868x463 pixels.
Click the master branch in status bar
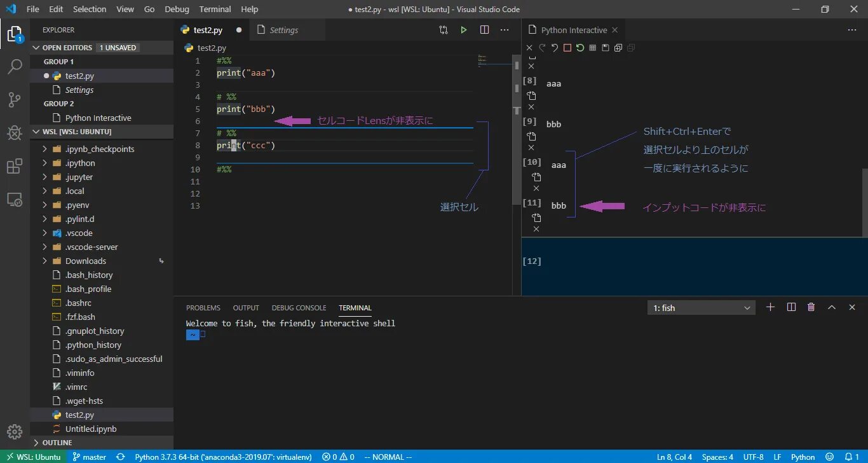pyautogui.click(x=89, y=457)
